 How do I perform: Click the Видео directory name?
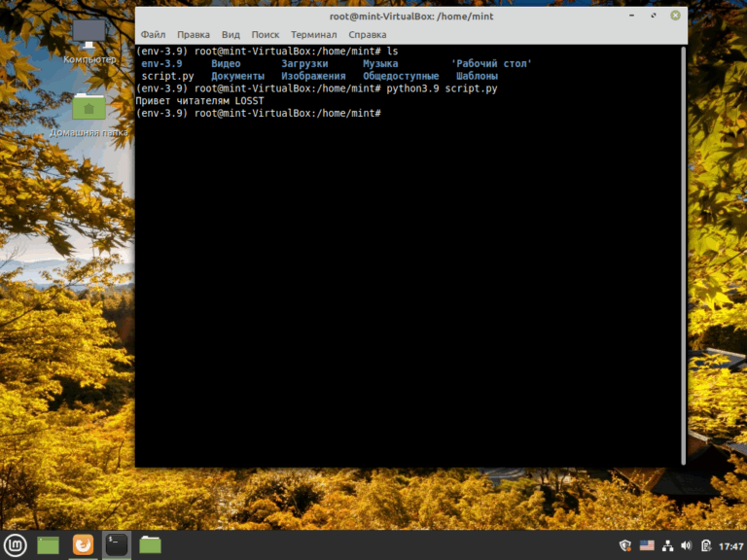(226, 63)
